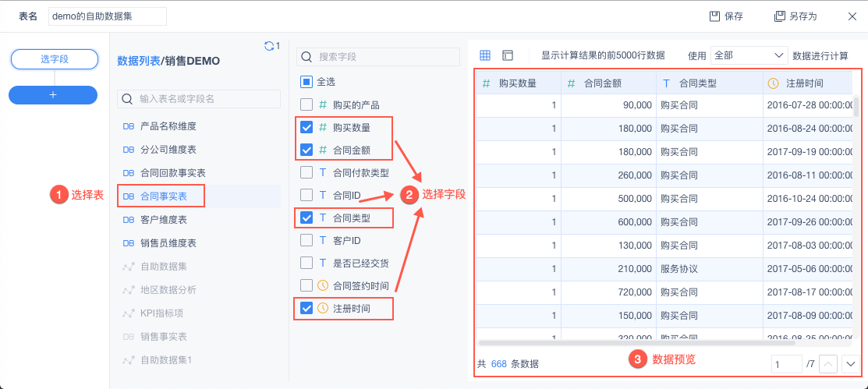Click the 选字段 step button
Viewport: 868px width, 389px height.
tap(54, 59)
